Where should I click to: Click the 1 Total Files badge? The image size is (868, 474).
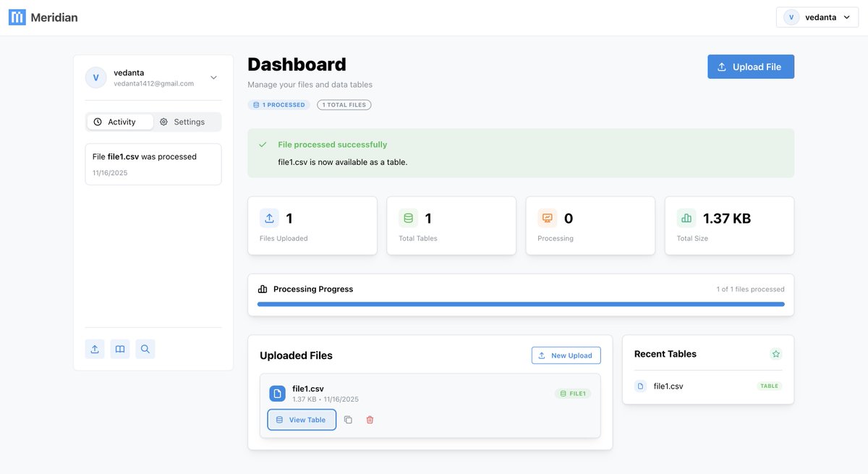(344, 105)
